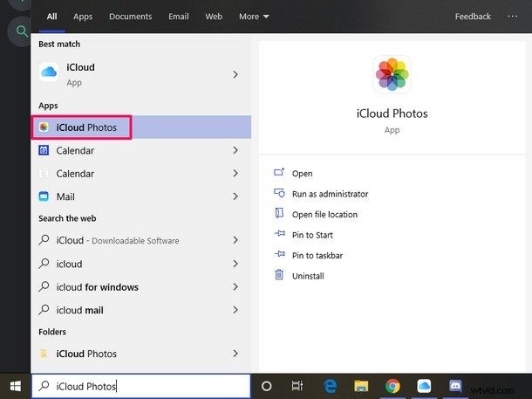Click the green search magnifier icon
The image size is (532, 399).
click(22, 31)
